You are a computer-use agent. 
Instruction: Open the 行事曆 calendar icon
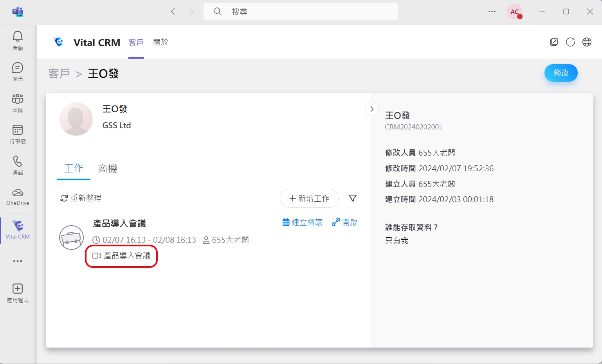click(x=18, y=130)
